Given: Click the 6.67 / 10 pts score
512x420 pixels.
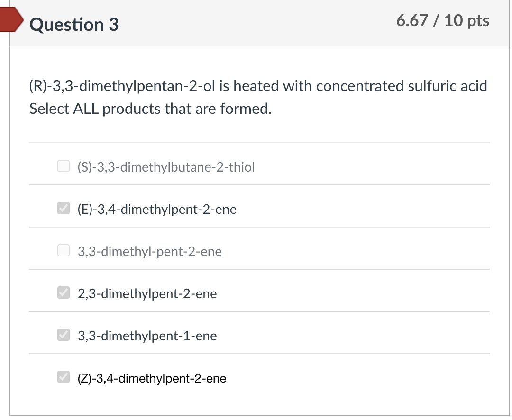Looking at the screenshot, I should point(444,20).
